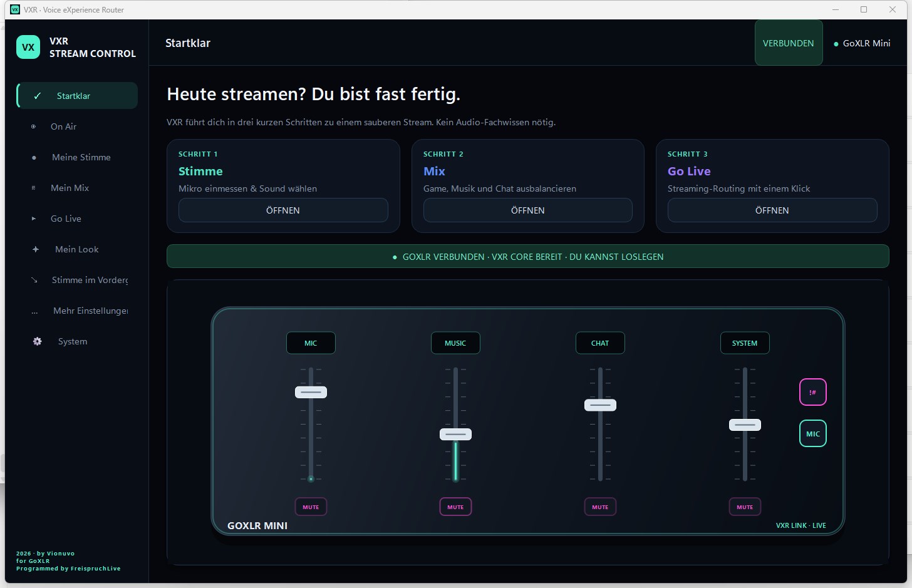Click the 2026 · by Vionuvo footer text
This screenshot has width=912, height=588.
click(x=45, y=554)
